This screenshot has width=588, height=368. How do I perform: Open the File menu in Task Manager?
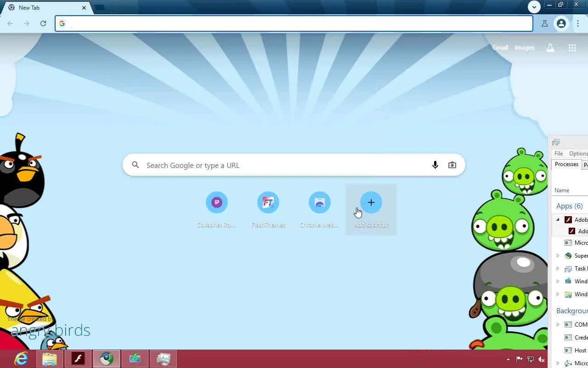pyautogui.click(x=559, y=154)
